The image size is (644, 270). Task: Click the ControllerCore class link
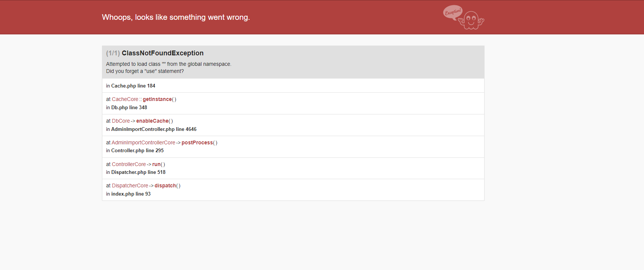pos(129,165)
